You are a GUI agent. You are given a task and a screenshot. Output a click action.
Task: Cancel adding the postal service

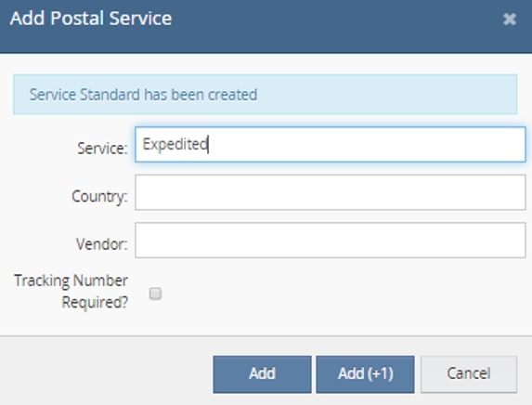pyautogui.click(x=469, y=374)
